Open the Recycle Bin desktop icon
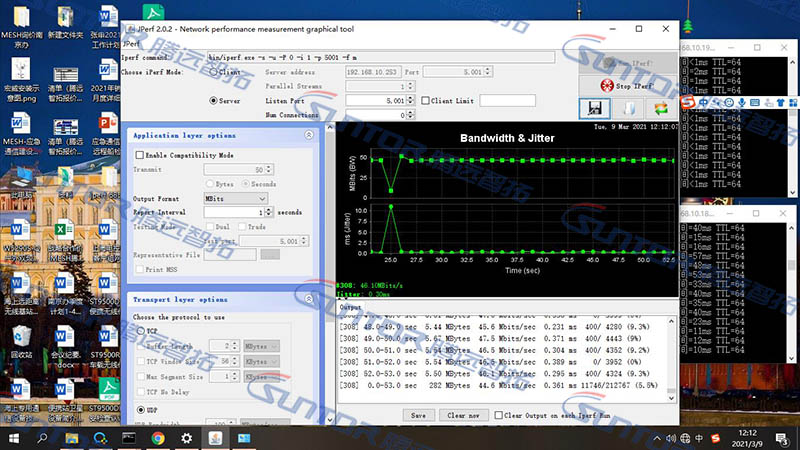 click(x=21, y=337)
